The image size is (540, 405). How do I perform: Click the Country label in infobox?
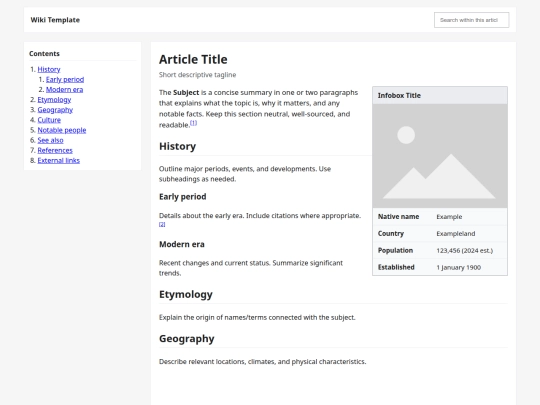tap(391, 233)
